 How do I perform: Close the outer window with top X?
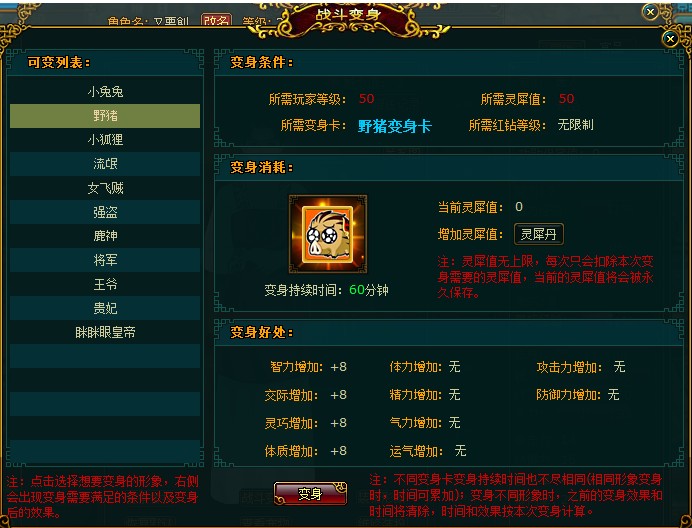(x=650, y=12)
